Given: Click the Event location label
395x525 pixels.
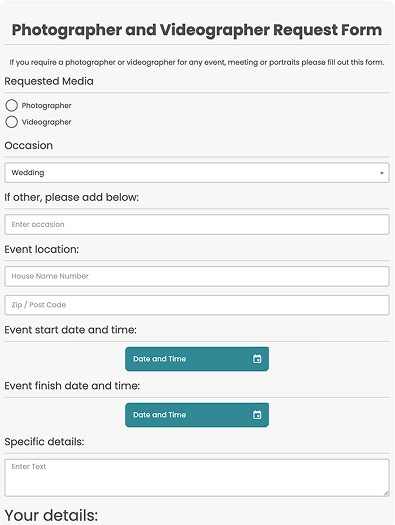Looking at the screenshot, I should pyautogui.click(x=42, y=249).
